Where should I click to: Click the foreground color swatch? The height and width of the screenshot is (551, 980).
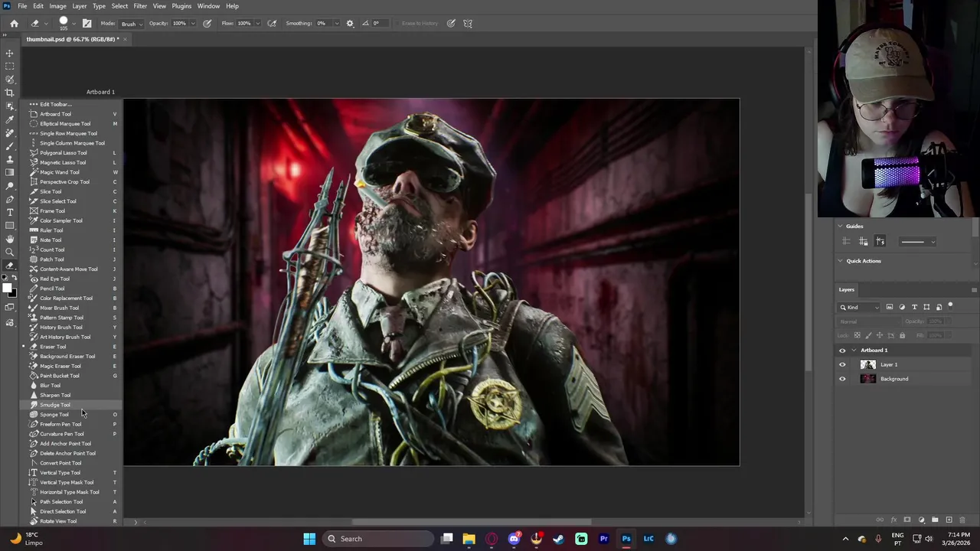[x=6, y=288]
